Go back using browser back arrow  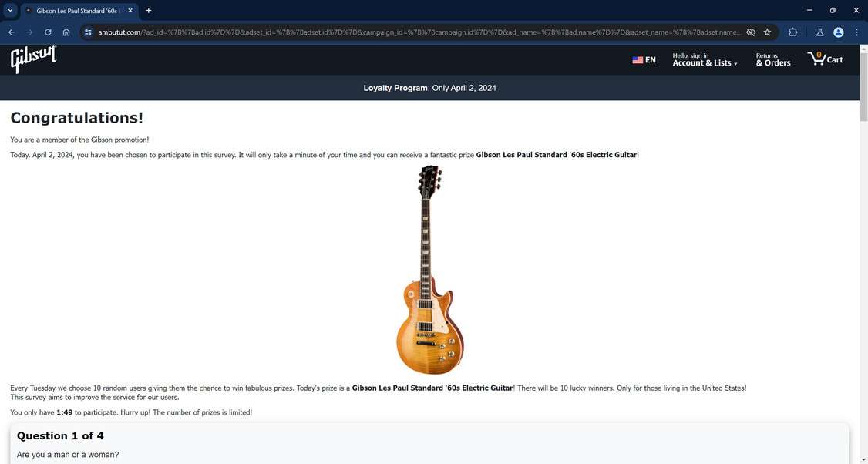point(12,32)
